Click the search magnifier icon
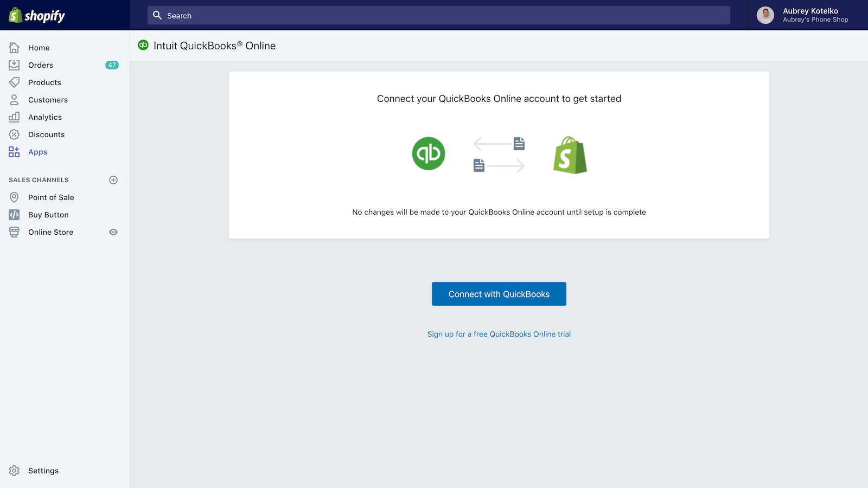This screenshot has height=488, width=868. point(157,15)
